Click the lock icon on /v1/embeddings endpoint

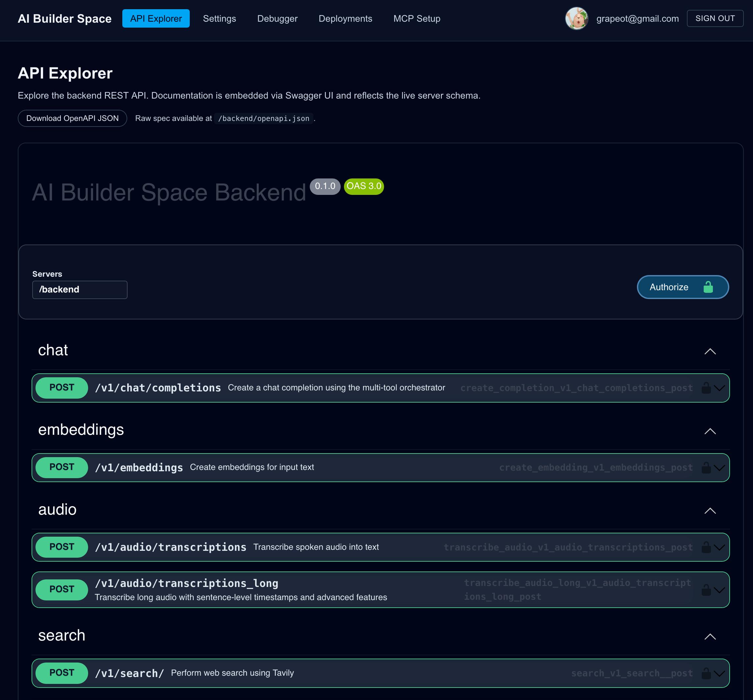click(x=706, y=467)
